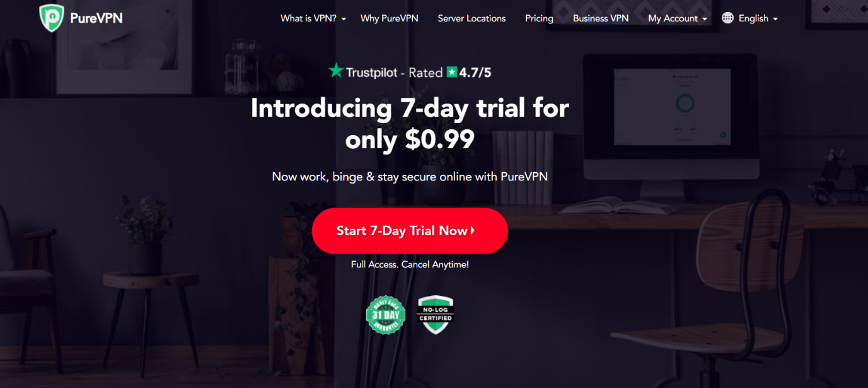Click the Trustpilot Rated 4.7/5 link
Screen dimensions: 868x388
coord(409,71)
